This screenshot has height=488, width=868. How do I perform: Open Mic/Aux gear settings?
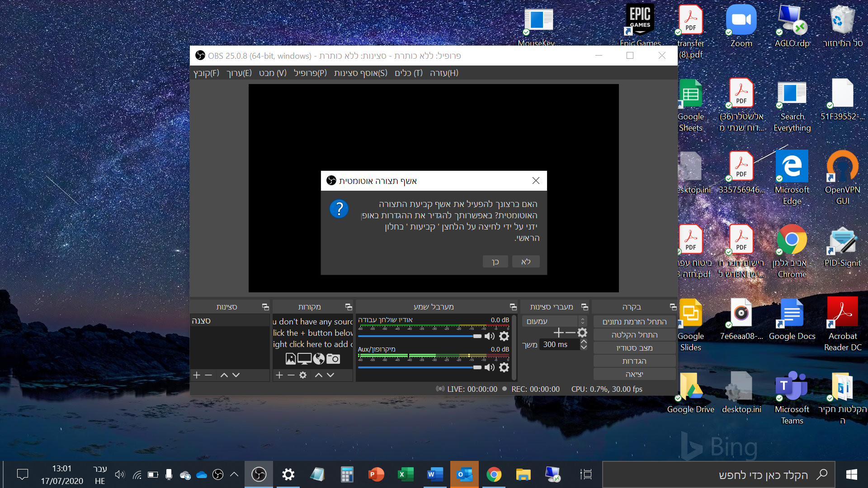(x=504, y=367)
